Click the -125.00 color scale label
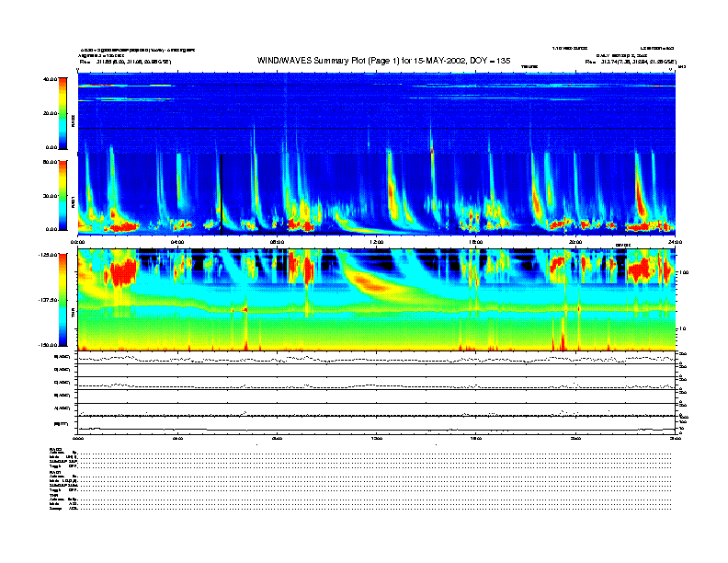This screenshot has width=728, height=563. pos(48,255)
